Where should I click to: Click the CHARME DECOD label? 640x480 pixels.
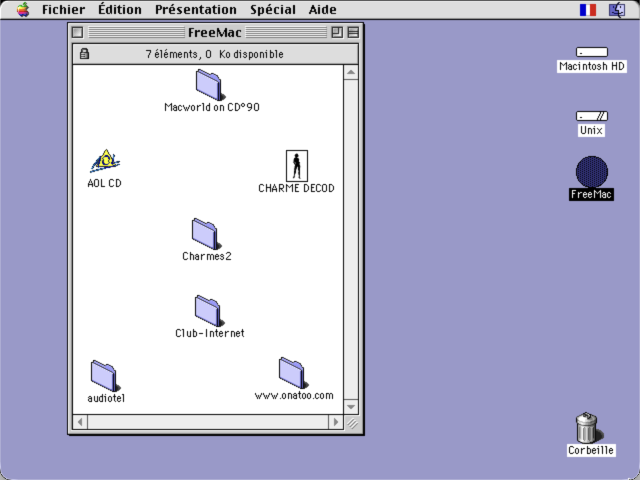(x=296, y=188)
